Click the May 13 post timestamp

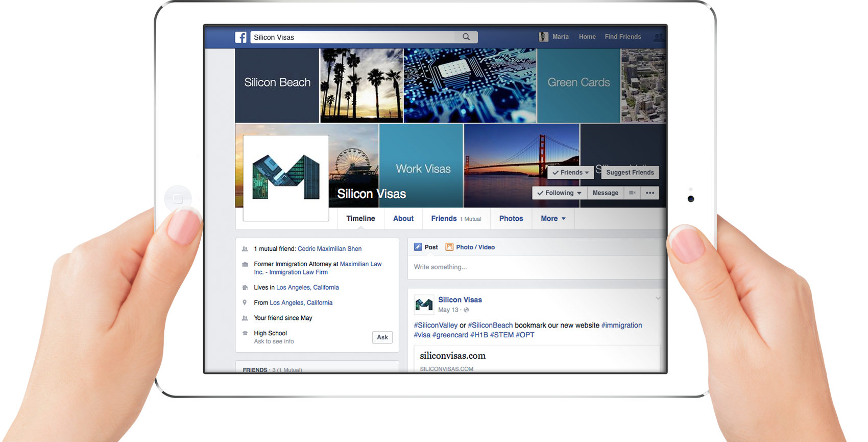click(x=448, y=310)
